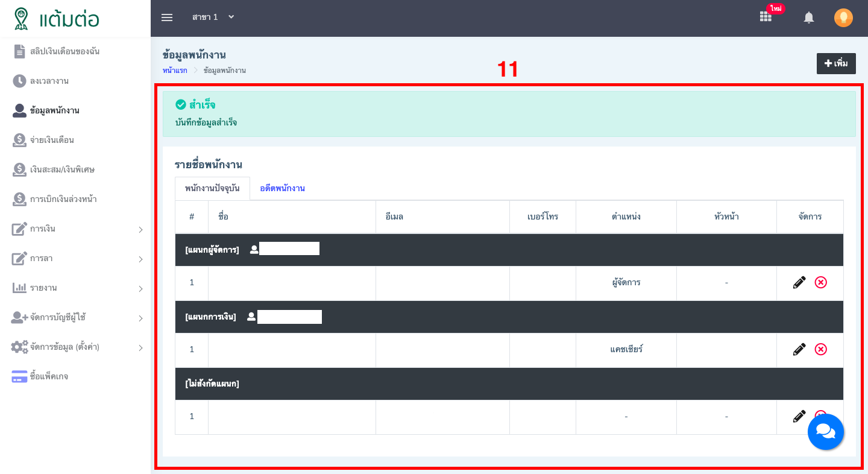Select the พนักงานปัจจุบัน tab
Viewport: 868px width, 474px height.
pyautogui.click(x=212, y=188)
